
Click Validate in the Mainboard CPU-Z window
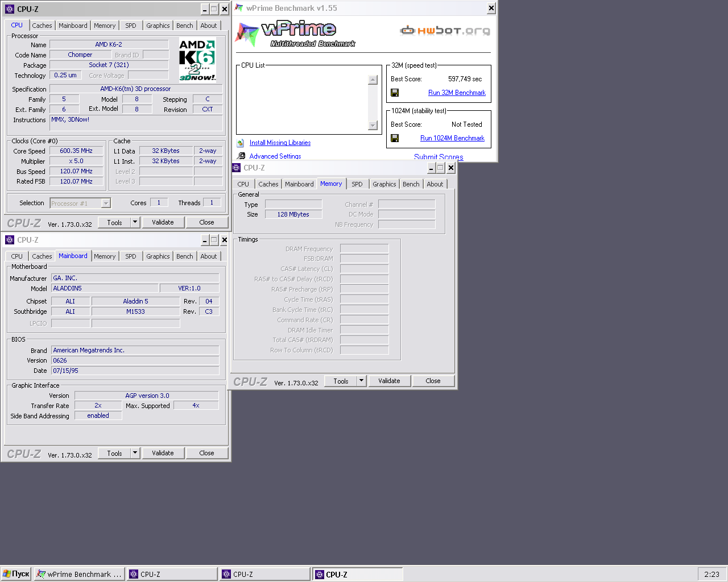[163, 453]
